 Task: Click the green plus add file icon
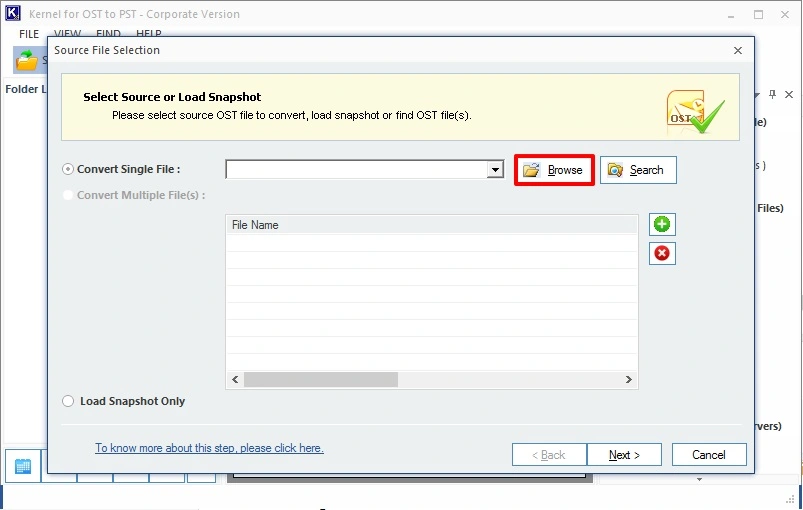point(662,224)
